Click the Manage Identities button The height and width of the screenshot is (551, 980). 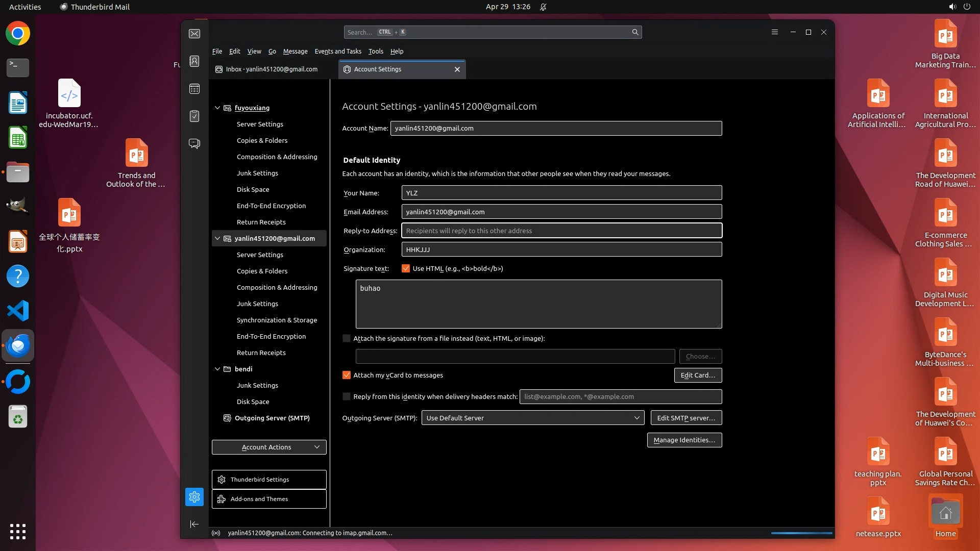tap(684, 440)
